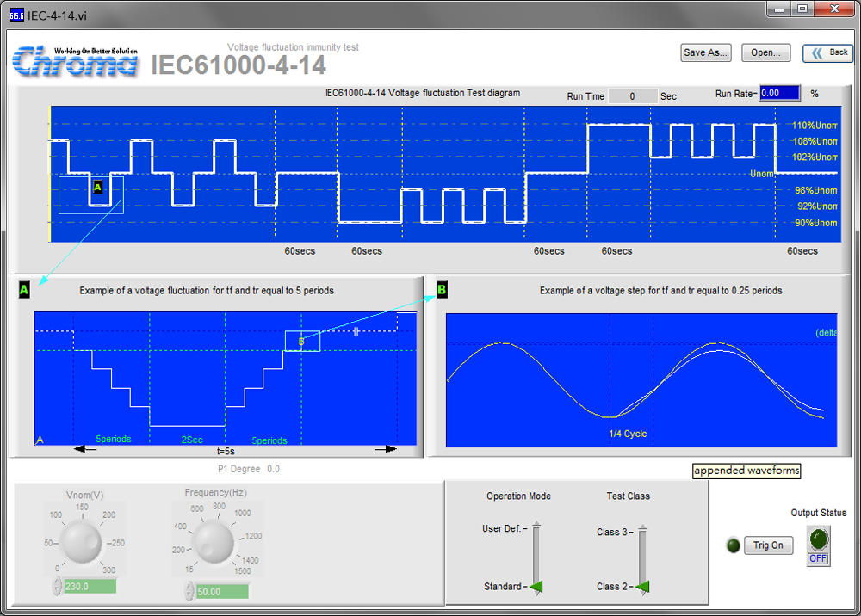Click the 108%Unom label in the diagram
This screenshot has width=861, height=616.
pos(815,141)
